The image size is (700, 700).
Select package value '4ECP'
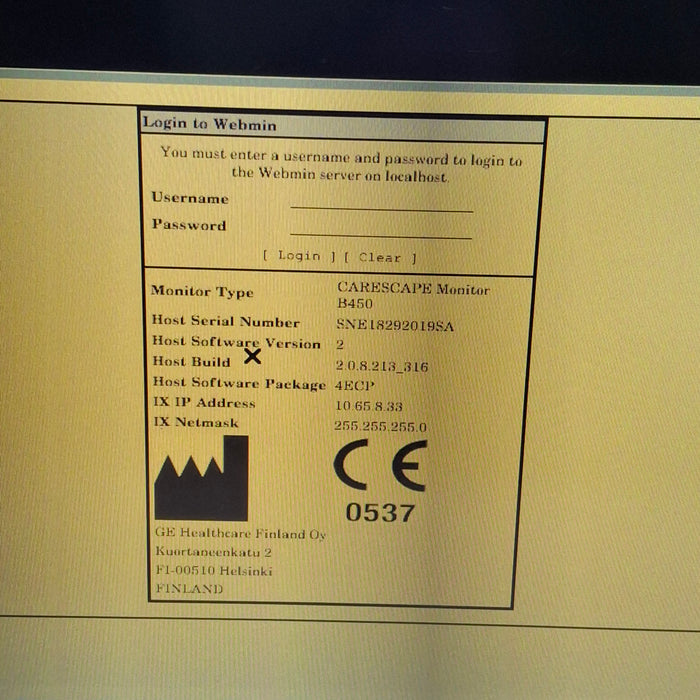coord(354,385)
